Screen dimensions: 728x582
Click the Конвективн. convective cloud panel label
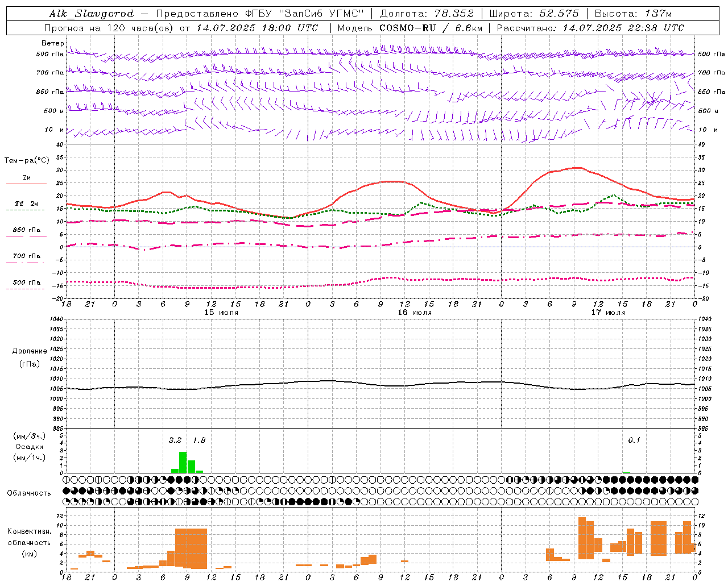point(29,531)
